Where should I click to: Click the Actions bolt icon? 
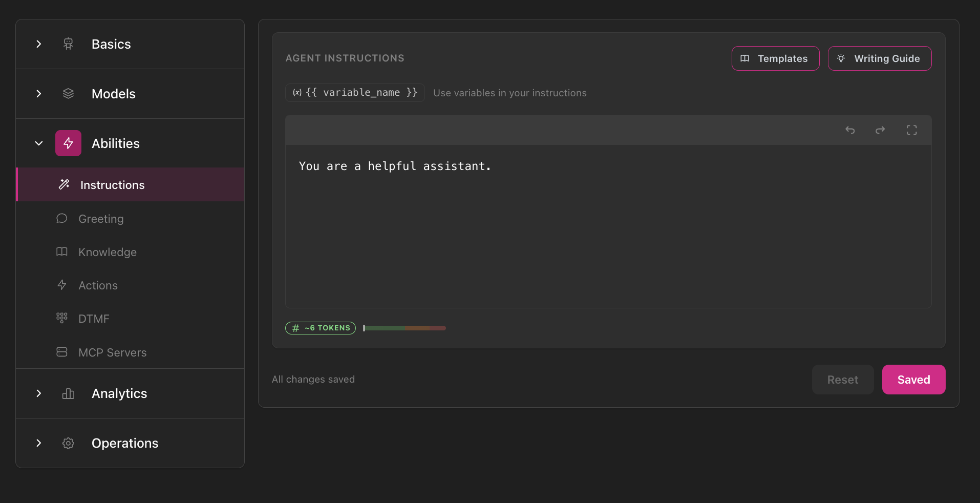pos(62,285)
